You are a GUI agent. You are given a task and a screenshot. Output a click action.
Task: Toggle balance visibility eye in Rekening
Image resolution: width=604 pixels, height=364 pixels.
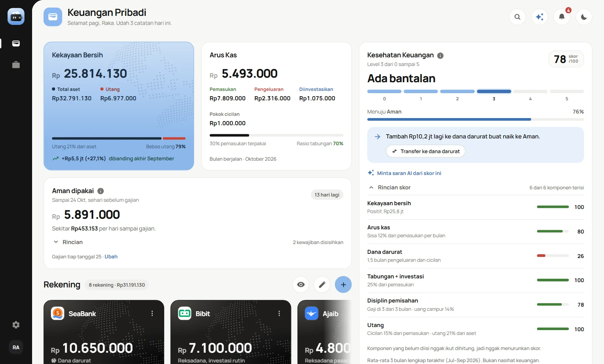coord(301,285)
